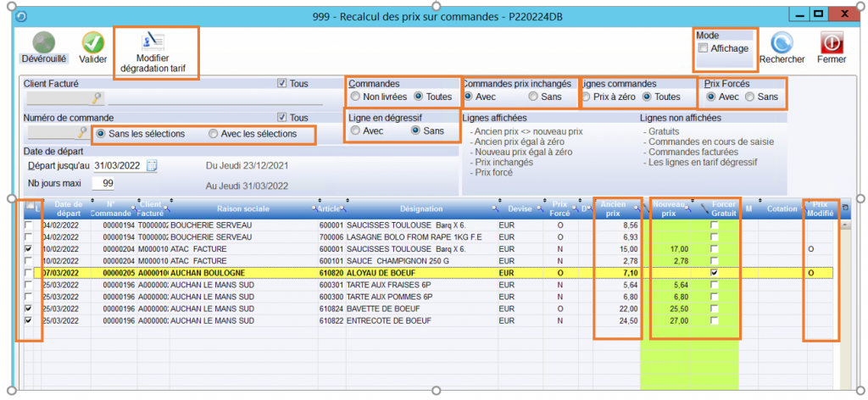
Task: Select Prix à zéro under Lignes commandes
Action: click(587, 97)
